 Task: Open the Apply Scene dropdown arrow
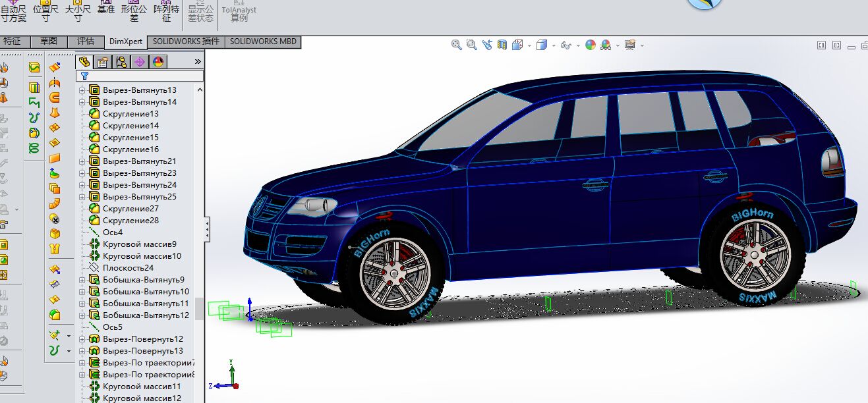tap(616, 45)
